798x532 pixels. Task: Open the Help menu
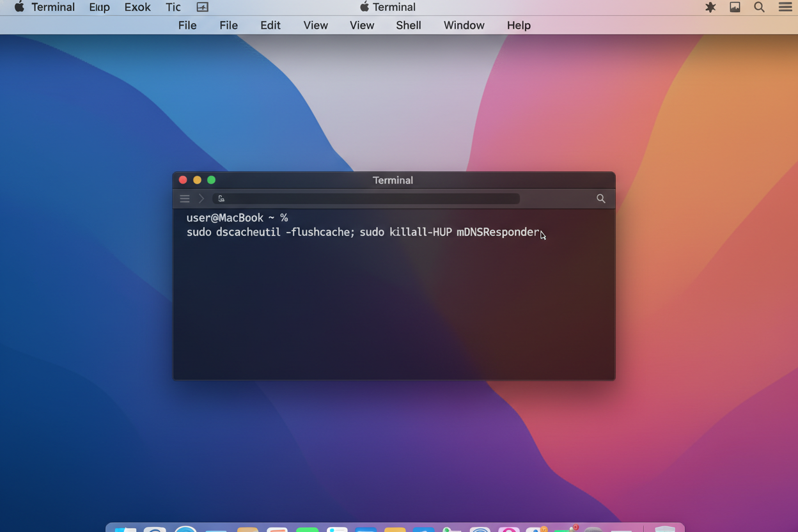[519, 26]
